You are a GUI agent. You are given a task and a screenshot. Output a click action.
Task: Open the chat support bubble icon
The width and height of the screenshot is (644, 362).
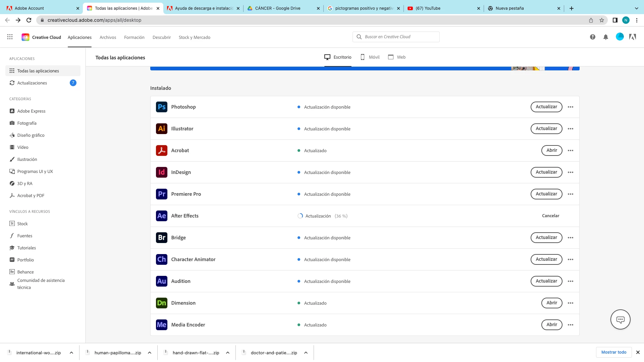coord(620,319)
